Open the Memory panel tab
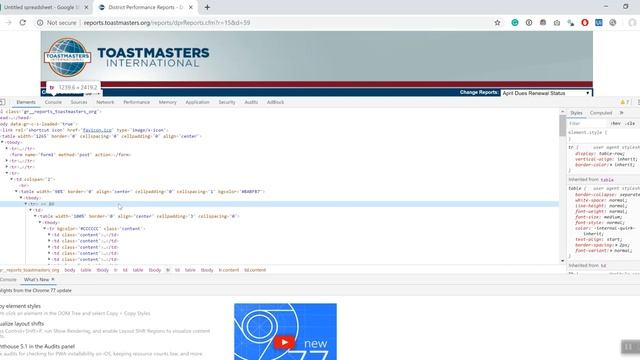Image resolution: width=640 pixels, height=360 pixels. (x=167, y=102)
